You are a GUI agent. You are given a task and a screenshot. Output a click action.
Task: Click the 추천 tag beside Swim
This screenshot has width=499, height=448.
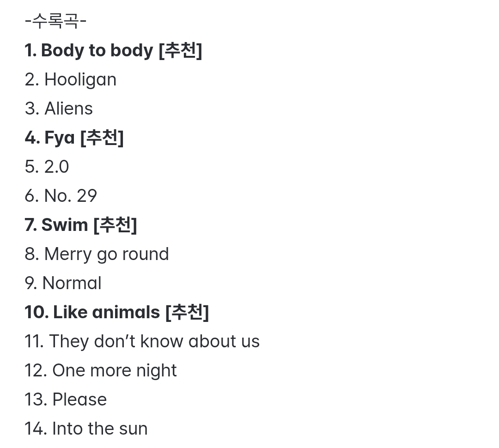tap(115, 225)
